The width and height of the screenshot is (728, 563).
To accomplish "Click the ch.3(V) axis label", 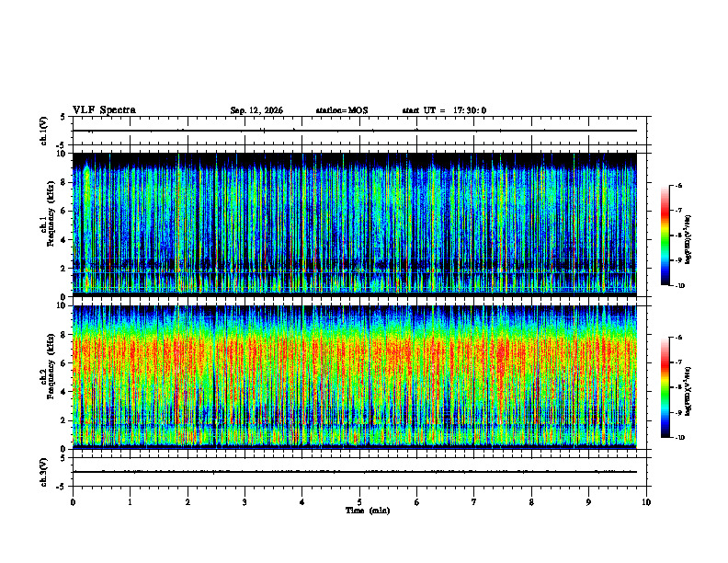I will 44,472.
